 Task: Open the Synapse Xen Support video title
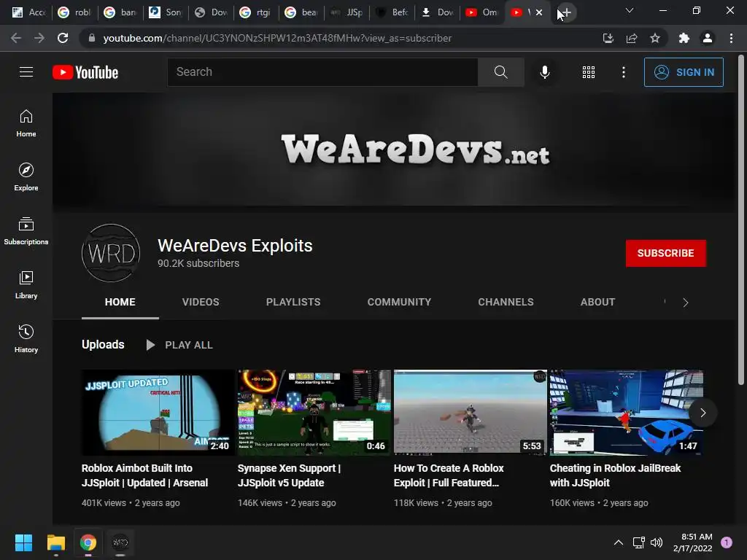pyautogui.click(x=289, y=475)
